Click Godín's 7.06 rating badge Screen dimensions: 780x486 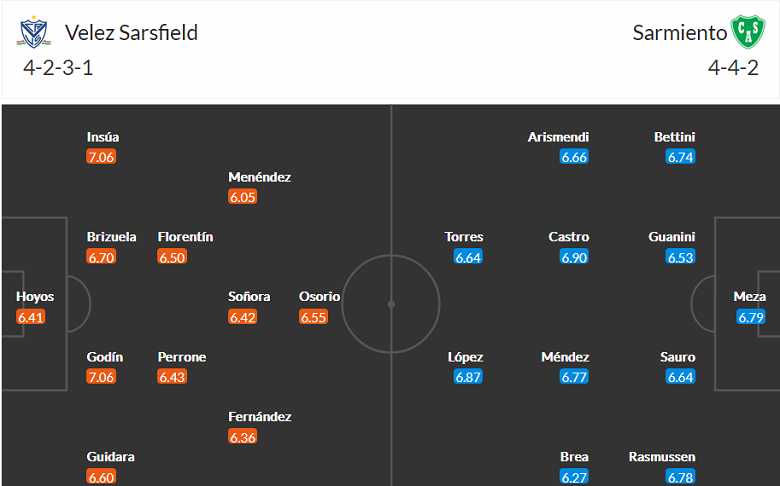coord(102,377)
